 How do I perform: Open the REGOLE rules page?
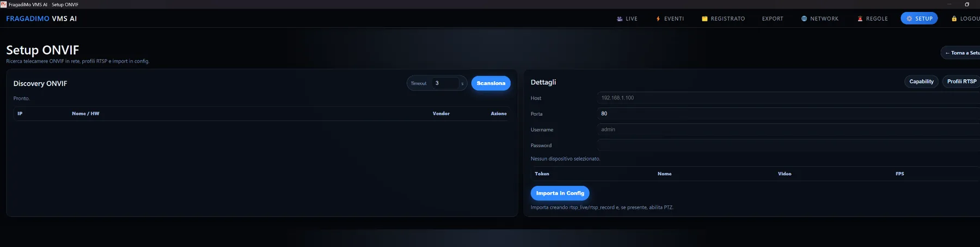coord(872,18)
